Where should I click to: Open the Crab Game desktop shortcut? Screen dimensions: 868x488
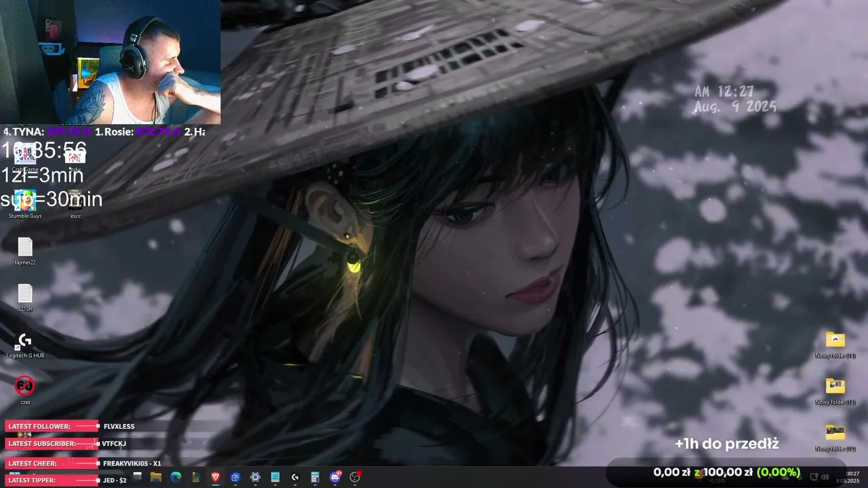pos(25,157)
